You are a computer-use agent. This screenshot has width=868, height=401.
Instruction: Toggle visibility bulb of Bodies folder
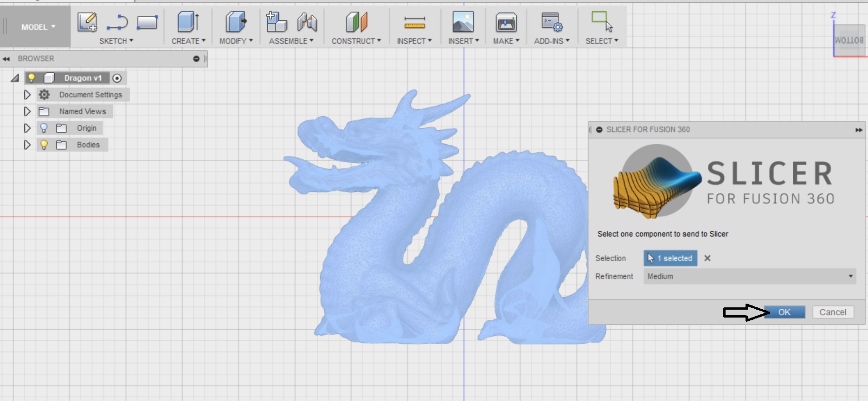point(44,145)
